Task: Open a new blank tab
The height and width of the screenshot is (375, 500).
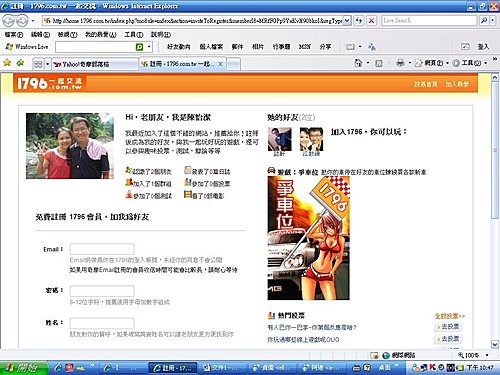Action: [x=234, y=64]
